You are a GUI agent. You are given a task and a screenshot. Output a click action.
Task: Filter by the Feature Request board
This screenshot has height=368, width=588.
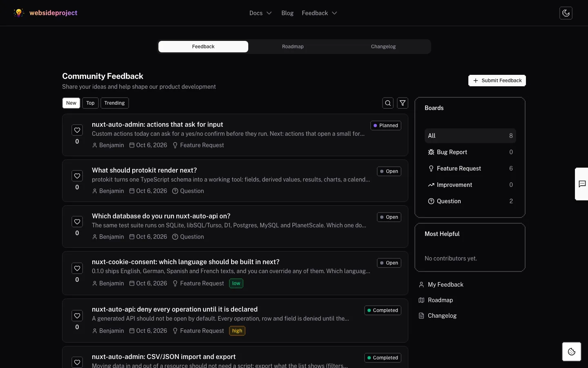tap(470, 168)
